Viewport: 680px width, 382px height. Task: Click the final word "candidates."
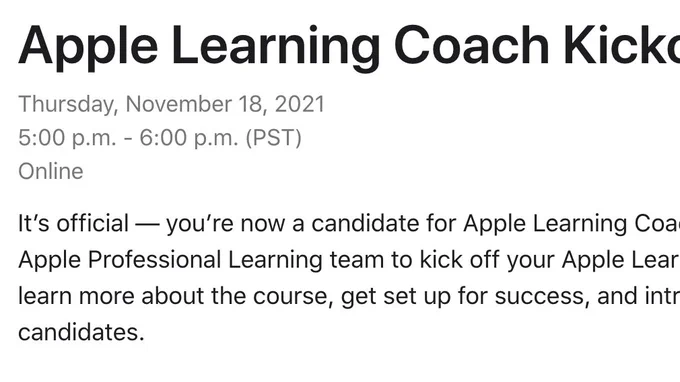[81, 333]
